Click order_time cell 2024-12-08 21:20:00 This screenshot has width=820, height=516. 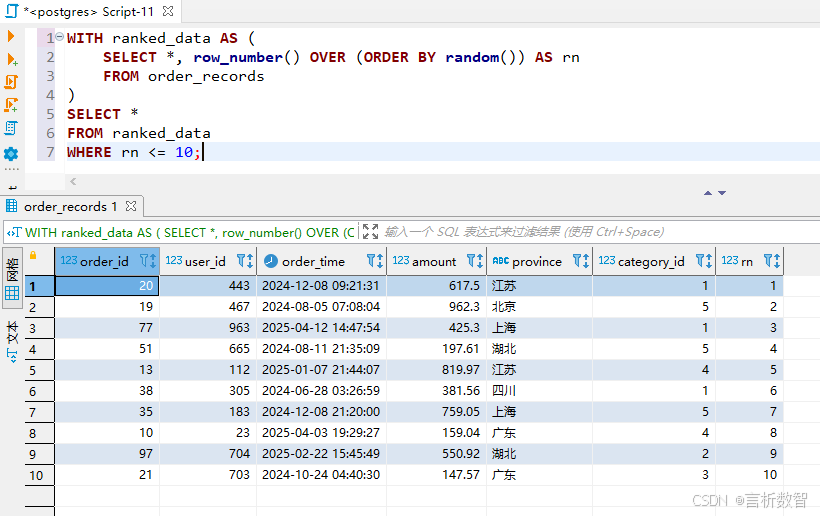pos(322,411)
